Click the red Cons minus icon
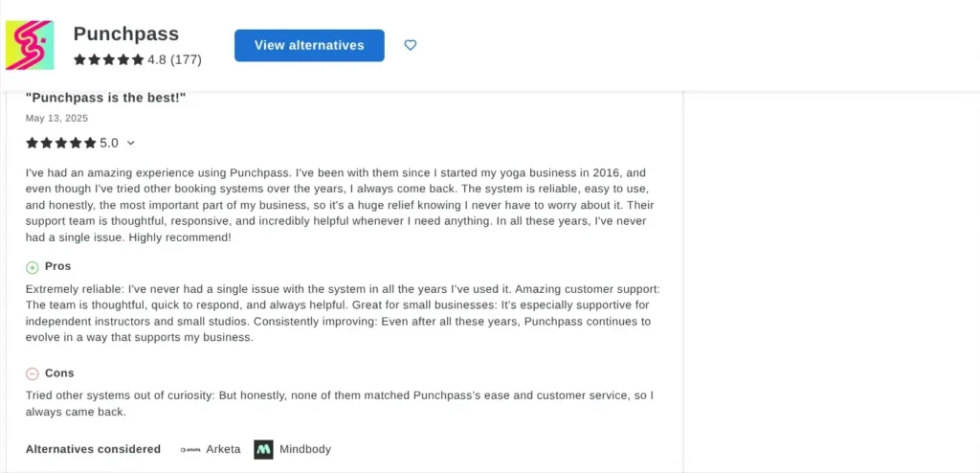This screenshot has height=473, width=980. pyautogui.click(x=33, y=373)
